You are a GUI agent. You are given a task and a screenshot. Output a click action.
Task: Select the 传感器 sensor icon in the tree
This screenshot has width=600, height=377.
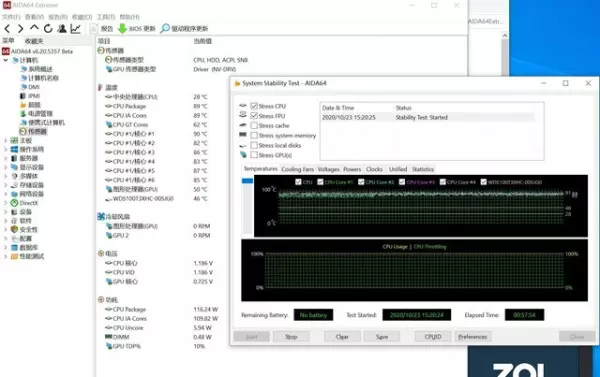23,131
